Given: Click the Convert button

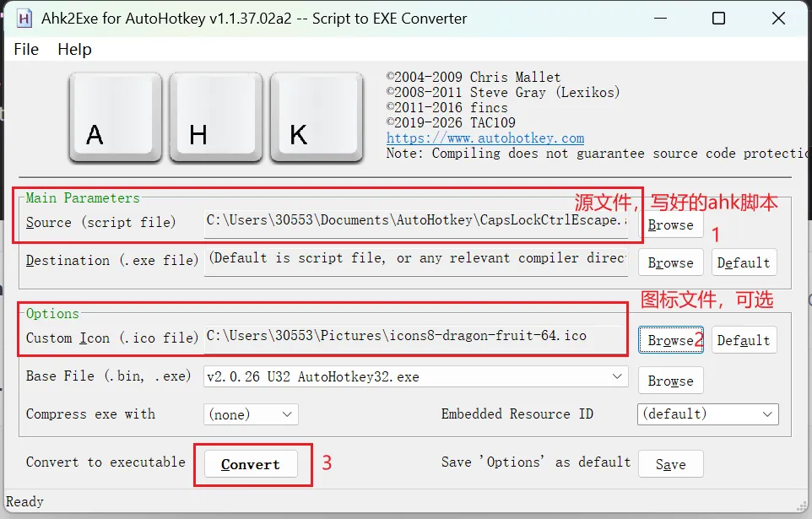Looking at the screenshot, I should point(251,464).
